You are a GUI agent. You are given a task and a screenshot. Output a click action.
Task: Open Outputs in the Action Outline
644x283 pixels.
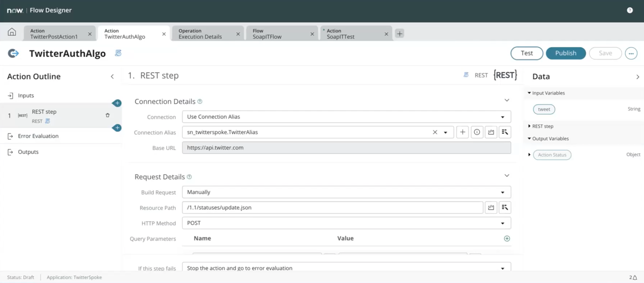28,152
